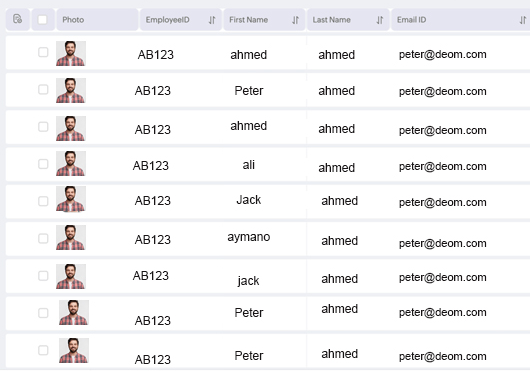The width and height of the screenshot is (530, 371).
Task: Click the Email ID header label
Action: pyautogui.click(x=411, y=20)
